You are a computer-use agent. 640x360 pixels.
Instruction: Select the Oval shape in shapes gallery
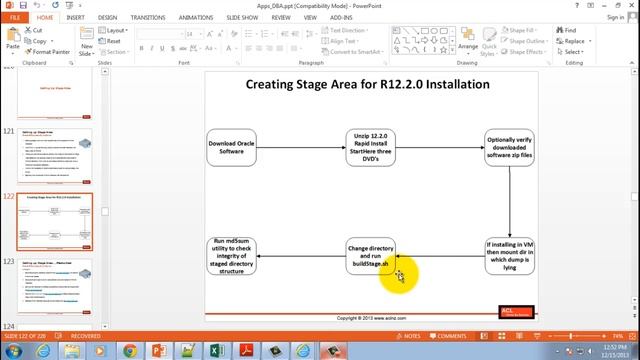(x=434, y=31)
